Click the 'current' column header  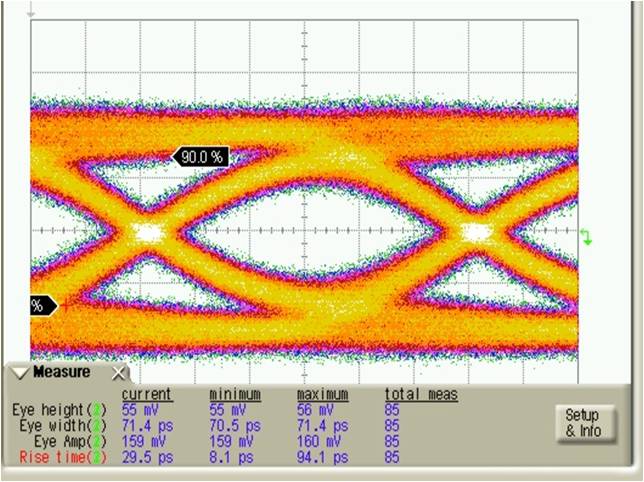click(146, 394)
